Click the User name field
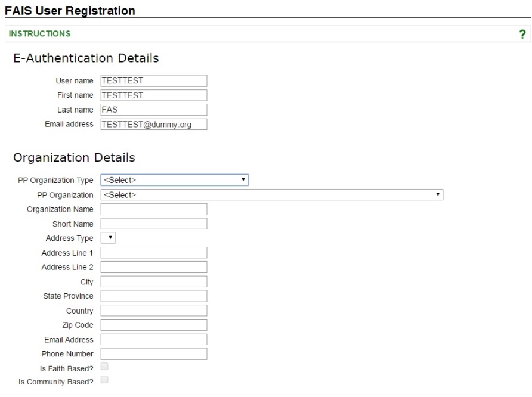Screen dimensions: 532x397 coord(153,81)
